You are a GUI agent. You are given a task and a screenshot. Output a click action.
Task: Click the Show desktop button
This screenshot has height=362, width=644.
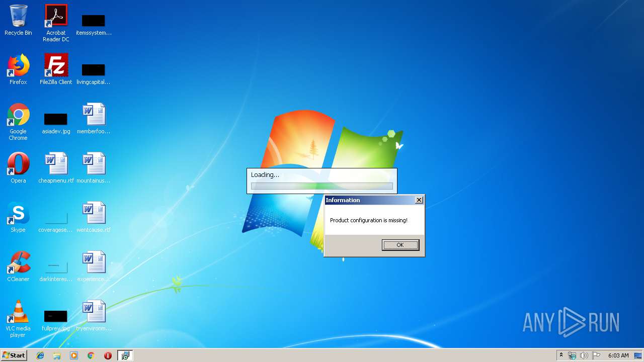click(638, 355)
